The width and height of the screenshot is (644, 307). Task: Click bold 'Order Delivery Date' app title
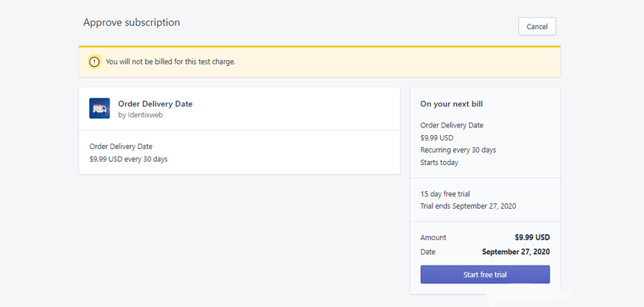pyautogui.click(x=155, y=104)
